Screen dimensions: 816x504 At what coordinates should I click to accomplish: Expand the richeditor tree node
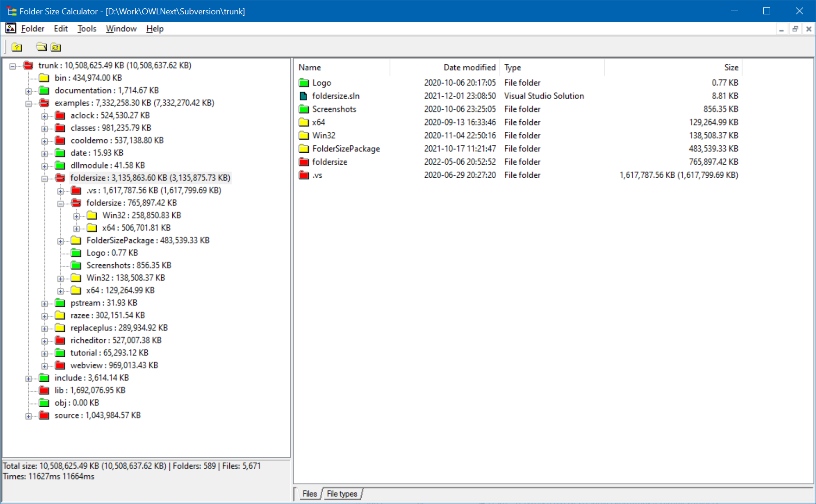tap(44, 341)
